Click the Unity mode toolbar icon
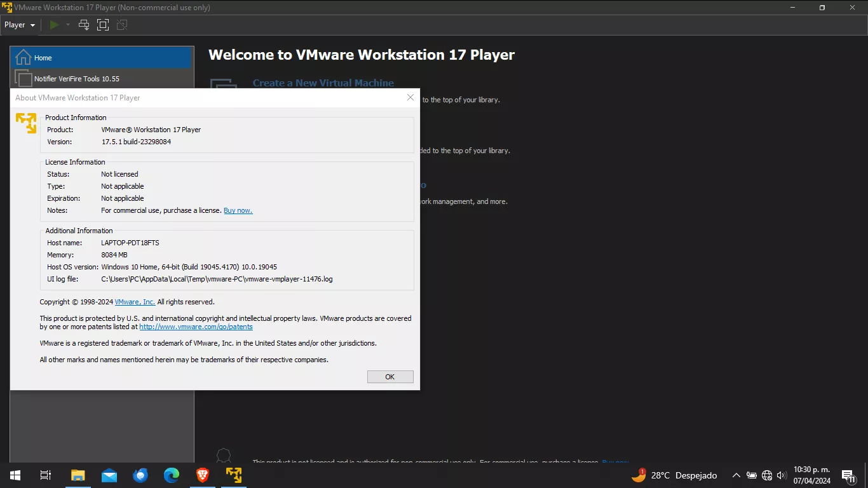The height and width of the screenshot is (488, 868). [122, 25]
